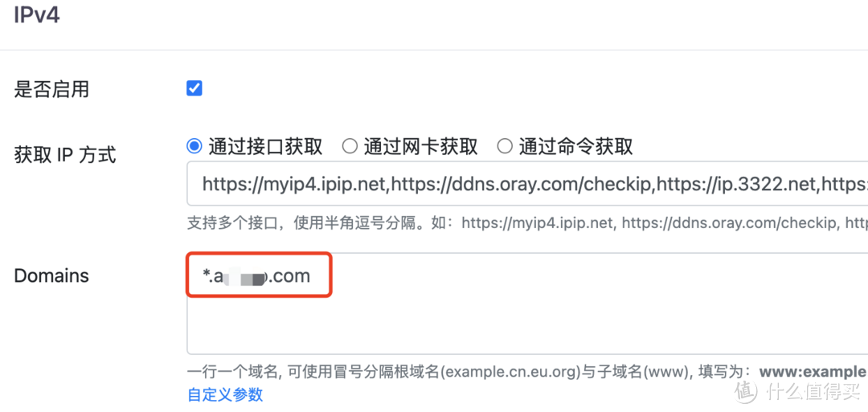Click the IP interface URL input field
The width and height of the screenshot is (868, 412).
point(527,183)
